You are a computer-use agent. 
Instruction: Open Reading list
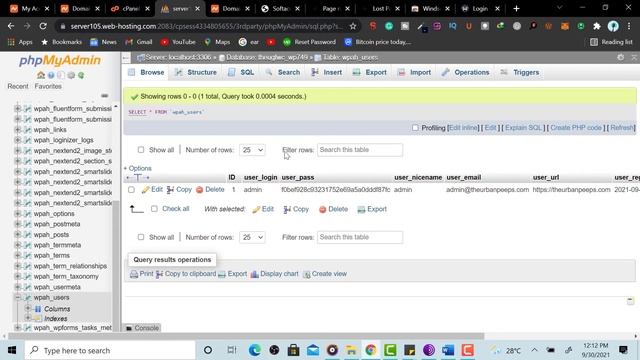[611, 42]
